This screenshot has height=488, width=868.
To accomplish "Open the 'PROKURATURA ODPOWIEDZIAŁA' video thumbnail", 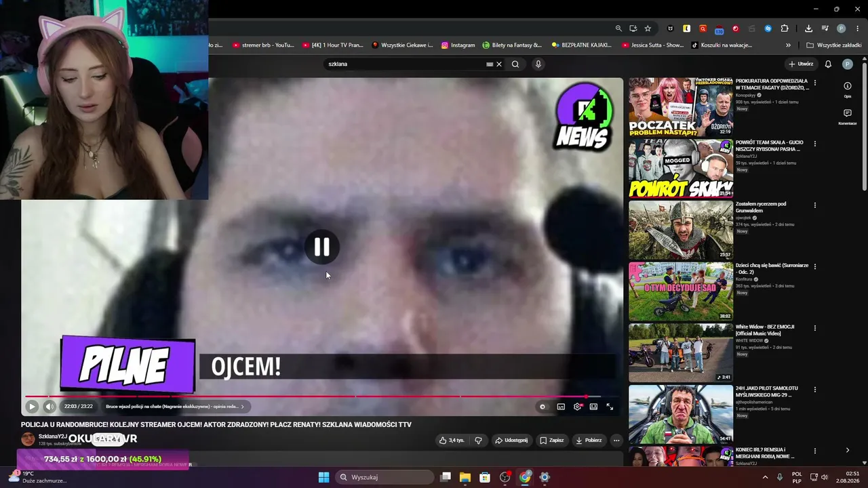I will click(681, 107).
